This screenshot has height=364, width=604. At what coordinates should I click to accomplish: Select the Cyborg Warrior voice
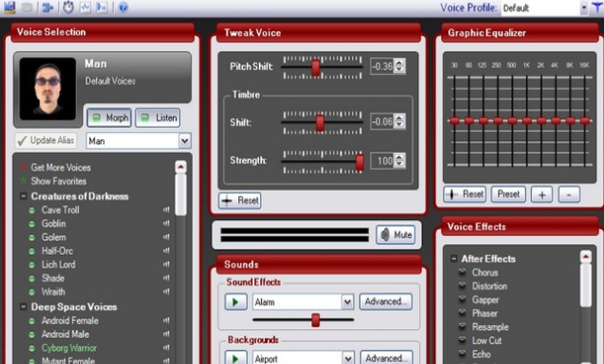point(69,348)
